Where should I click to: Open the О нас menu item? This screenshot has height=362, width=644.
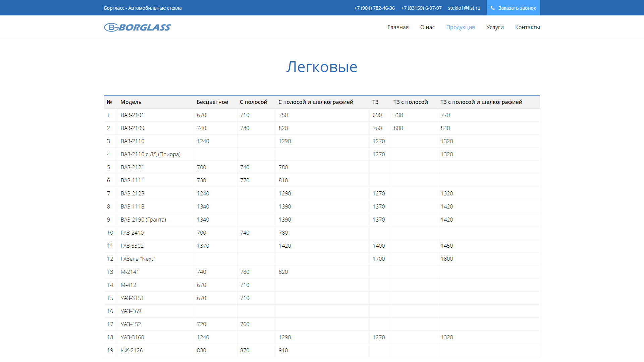click(427, 27)
